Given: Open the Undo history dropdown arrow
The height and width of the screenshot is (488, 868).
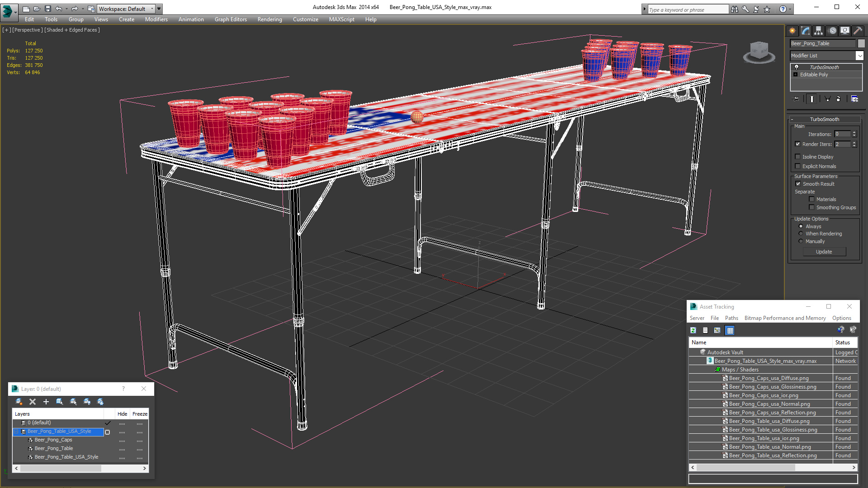Looking at the screenshot, I should (x=66, y=9).
